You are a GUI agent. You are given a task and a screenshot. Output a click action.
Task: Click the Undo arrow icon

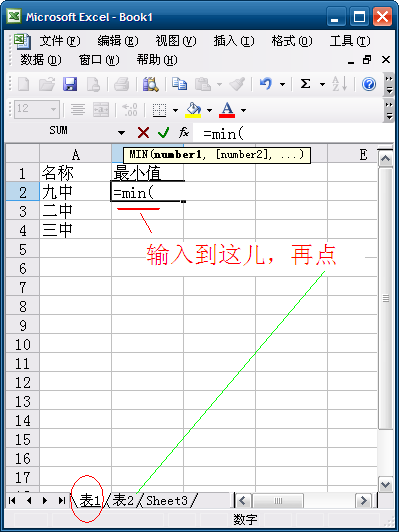pyautogui.click(x=265, y=84)
